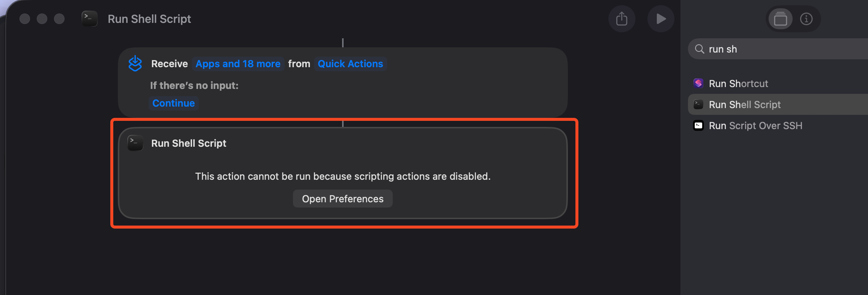This screenshot has width=868, height=295.
Task: Click the Open Preferences button
Action: (342, 199)
